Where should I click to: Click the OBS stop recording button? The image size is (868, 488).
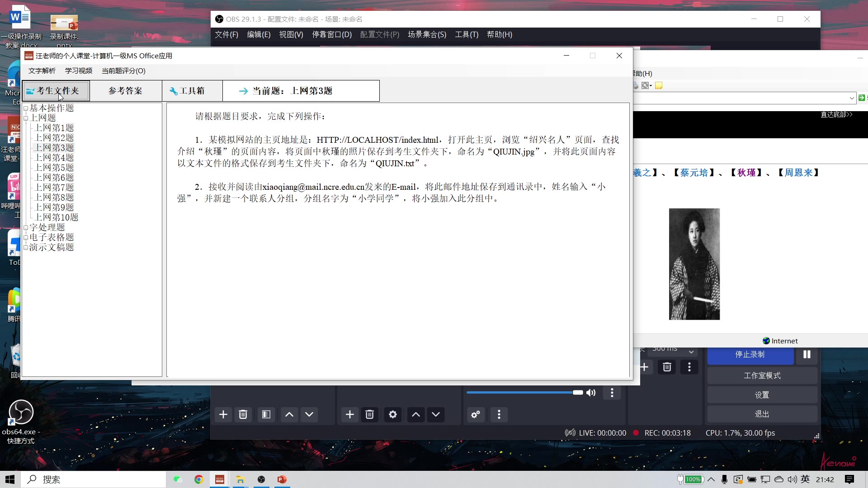point(750,354)
